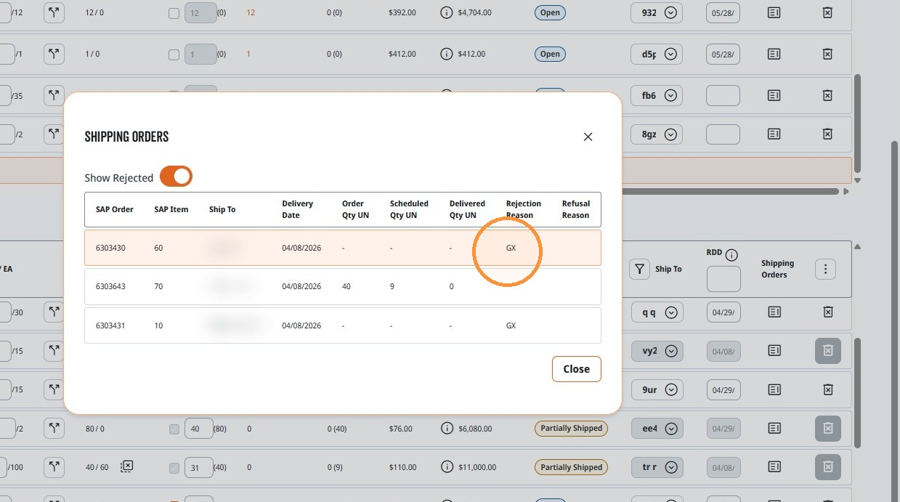Click the cancel-split icon next to 40/60
Viewport: 900px width, 502px height.
pyautogui.click(x=127, y=466)
